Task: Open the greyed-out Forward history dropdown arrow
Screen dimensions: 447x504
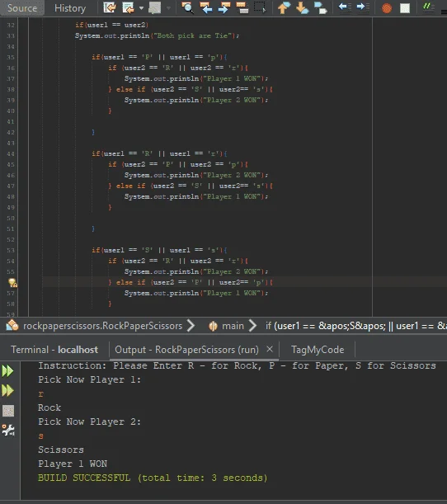Action: pos(168,7)
